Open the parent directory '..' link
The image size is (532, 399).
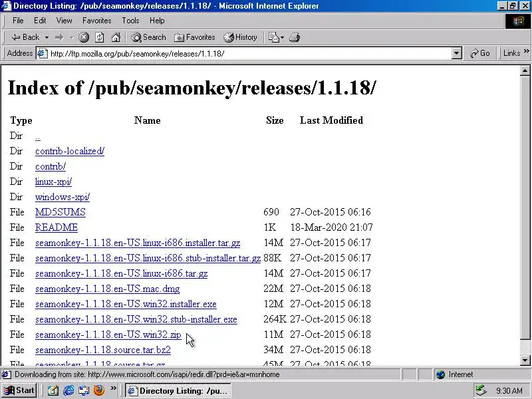pos(38,137)
